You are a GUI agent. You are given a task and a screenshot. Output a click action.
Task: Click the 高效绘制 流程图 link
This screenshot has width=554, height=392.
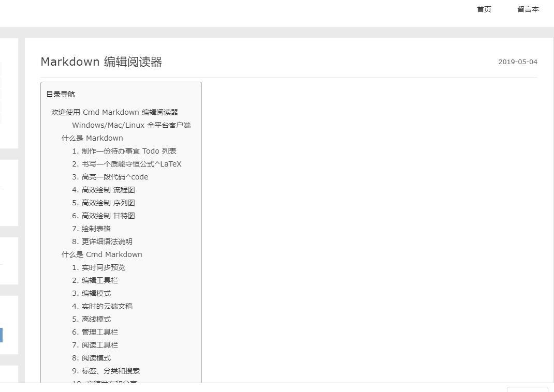[x=108, y=190]
